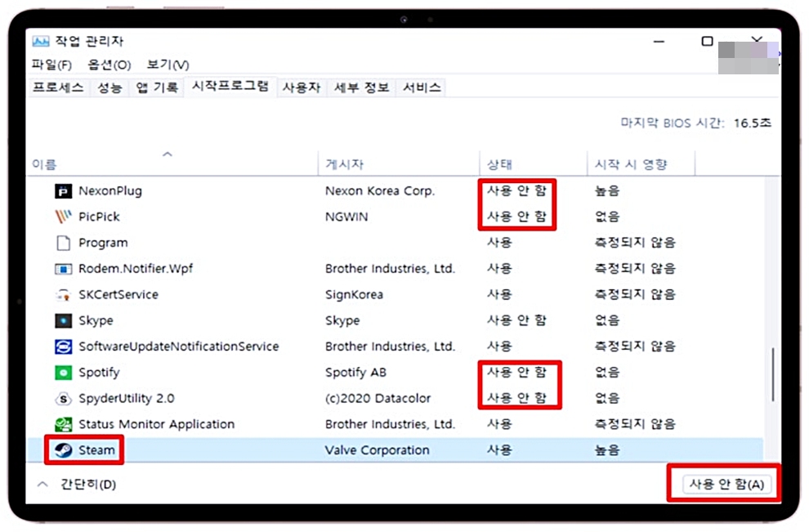Viewport: 809px width, 532px height.
Task: Click the Program blank file icon
Action: [63, 243]
